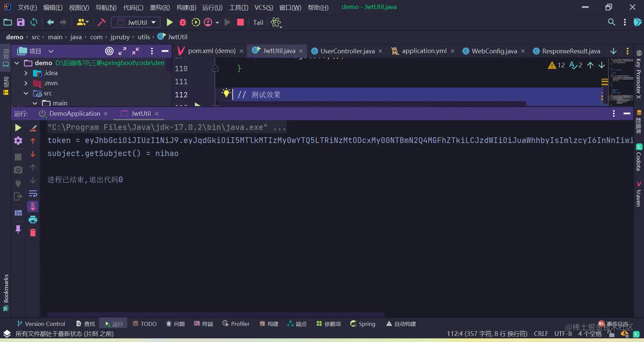Switch to pom.xml (demo) tab
The width and height of the screenshot is (644, 342).
point(211,51)
